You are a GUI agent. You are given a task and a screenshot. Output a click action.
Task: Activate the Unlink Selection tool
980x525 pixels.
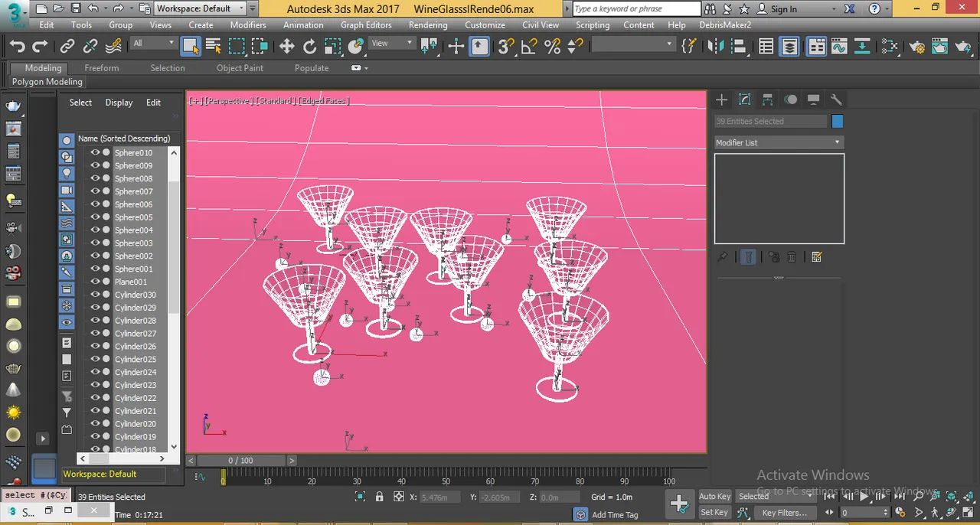click(x=90, y=46)
